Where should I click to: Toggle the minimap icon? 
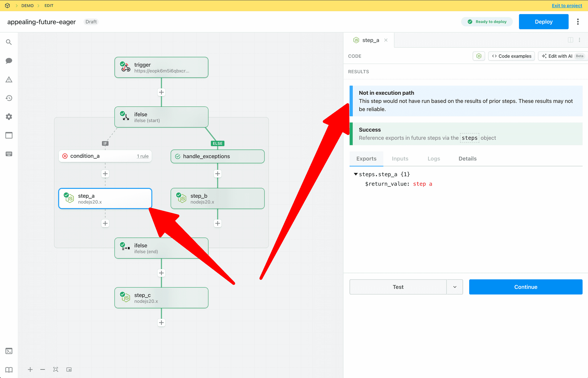[69, 369]
